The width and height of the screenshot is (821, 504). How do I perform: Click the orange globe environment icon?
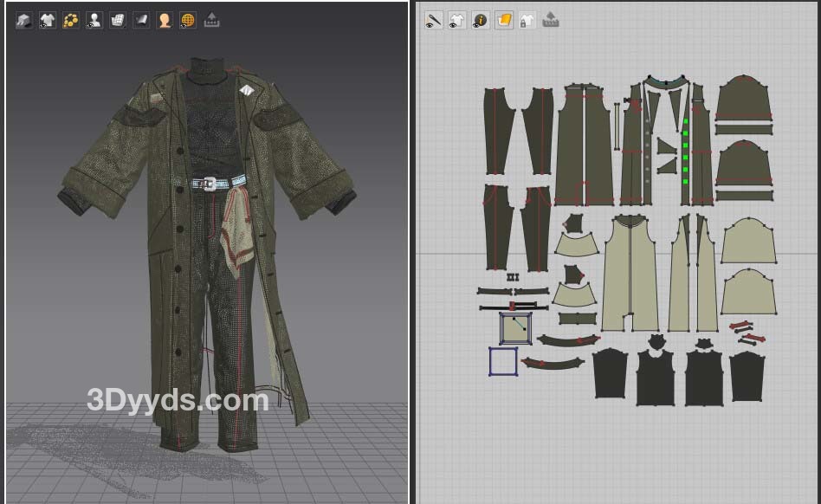pos(188,20)
